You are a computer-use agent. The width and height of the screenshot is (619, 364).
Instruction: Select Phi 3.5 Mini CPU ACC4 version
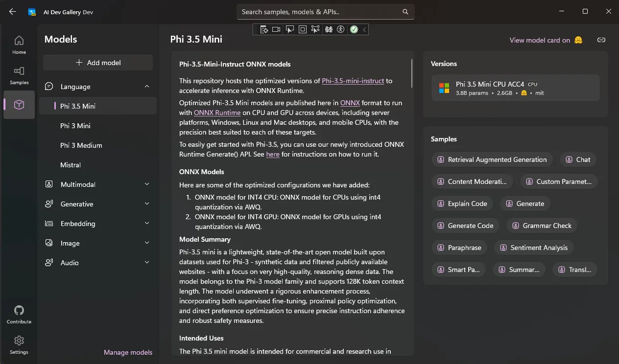point(515,88)
